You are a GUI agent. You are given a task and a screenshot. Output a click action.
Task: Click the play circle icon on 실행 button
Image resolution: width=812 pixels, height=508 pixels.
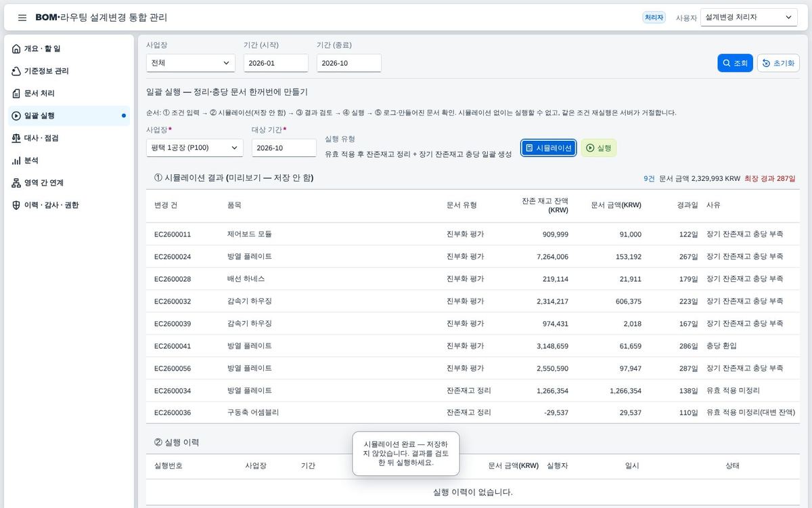(590, 148)
